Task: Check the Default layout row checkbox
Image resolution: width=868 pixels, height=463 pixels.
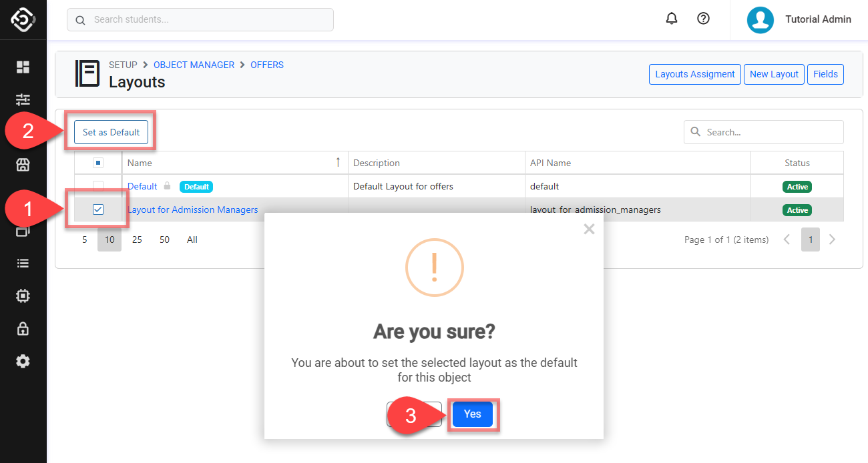Action: pyautogui.click(x=98, y=186)
